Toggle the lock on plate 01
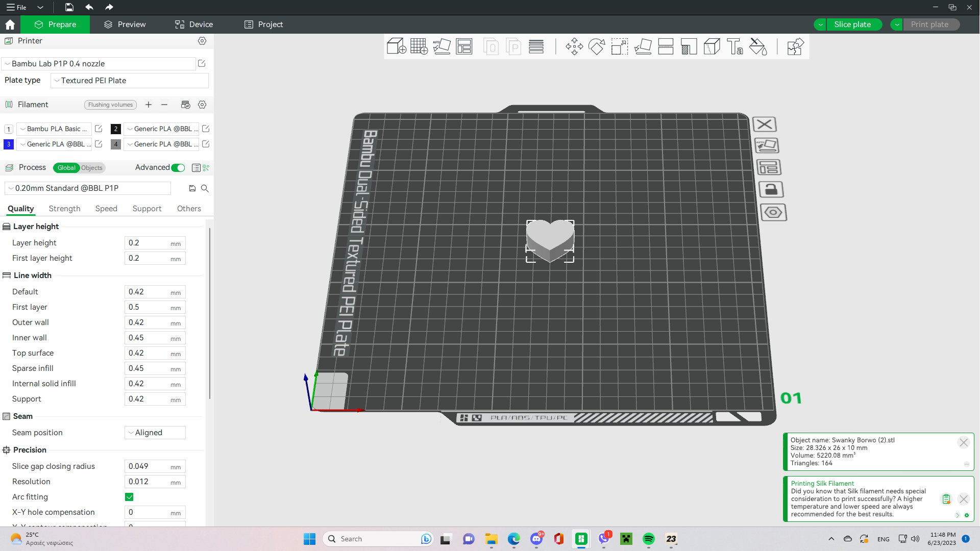The image size is (980, 551). tap(771, 190)
